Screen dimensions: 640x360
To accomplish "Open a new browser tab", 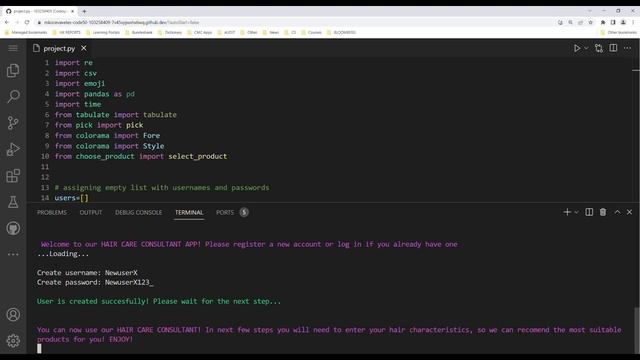I will point(84,11).
